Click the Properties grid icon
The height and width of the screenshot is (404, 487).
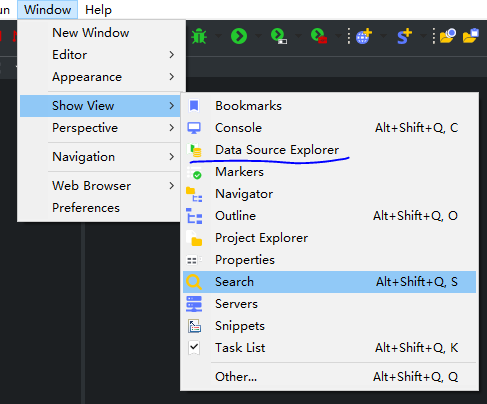pyautogui.click(x=194, y=260)
